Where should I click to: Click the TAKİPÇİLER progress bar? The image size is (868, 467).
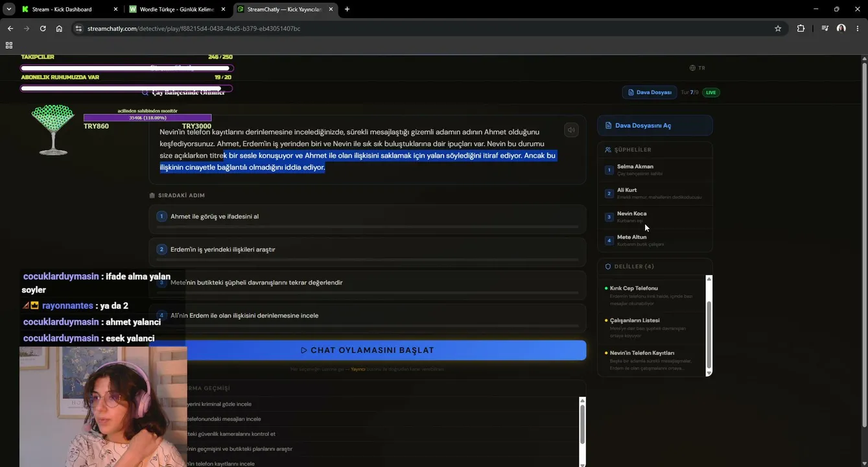126,68
